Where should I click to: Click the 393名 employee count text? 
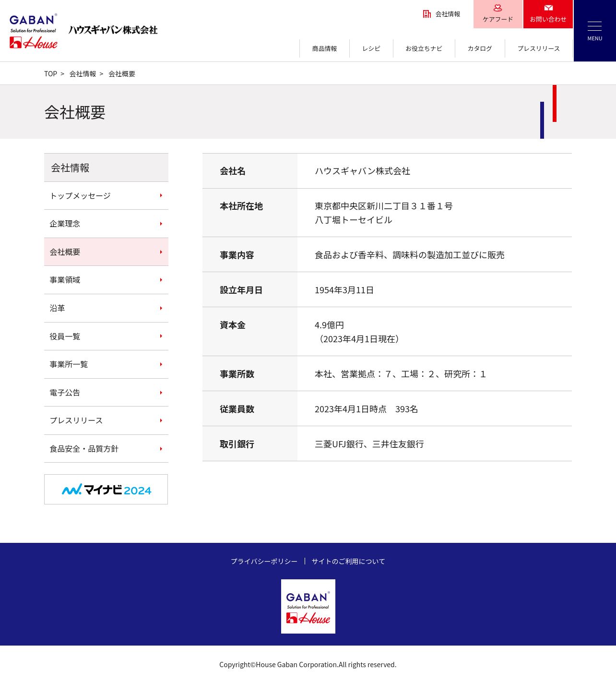click(406, 409)
